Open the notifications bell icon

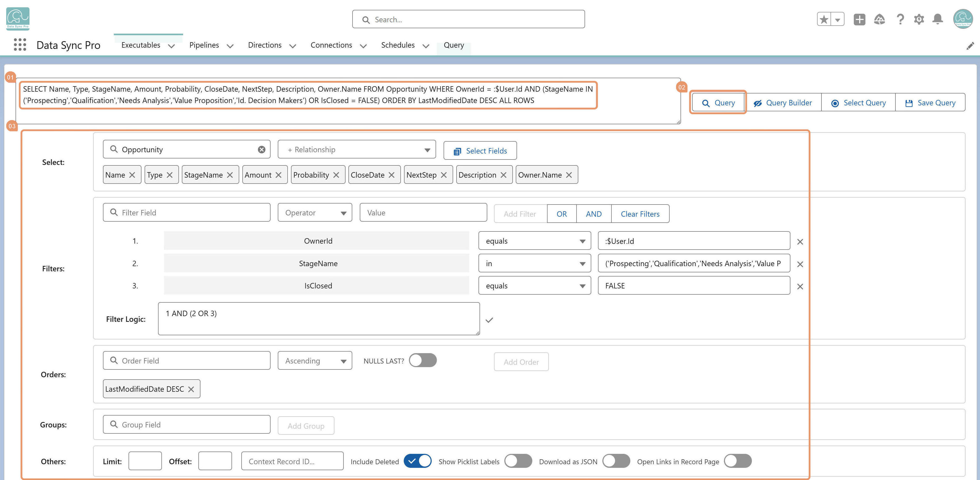click(938, 19)
